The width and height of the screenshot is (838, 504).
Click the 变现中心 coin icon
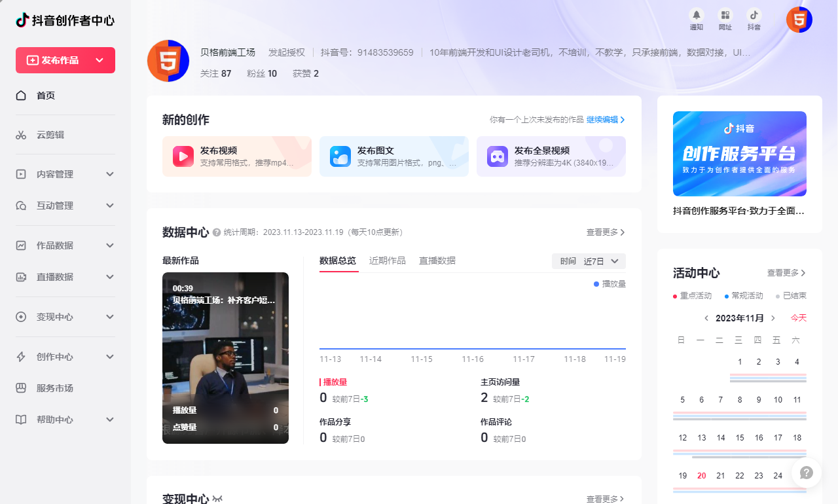click(21, 317)
